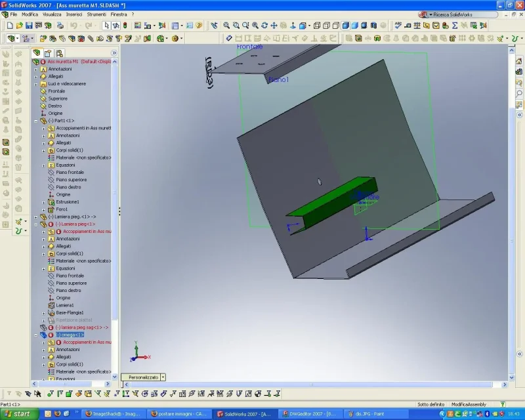Viewport: 525px width, 420px height.
Task: Open the File menu
Action: click(x=13, y=14)
